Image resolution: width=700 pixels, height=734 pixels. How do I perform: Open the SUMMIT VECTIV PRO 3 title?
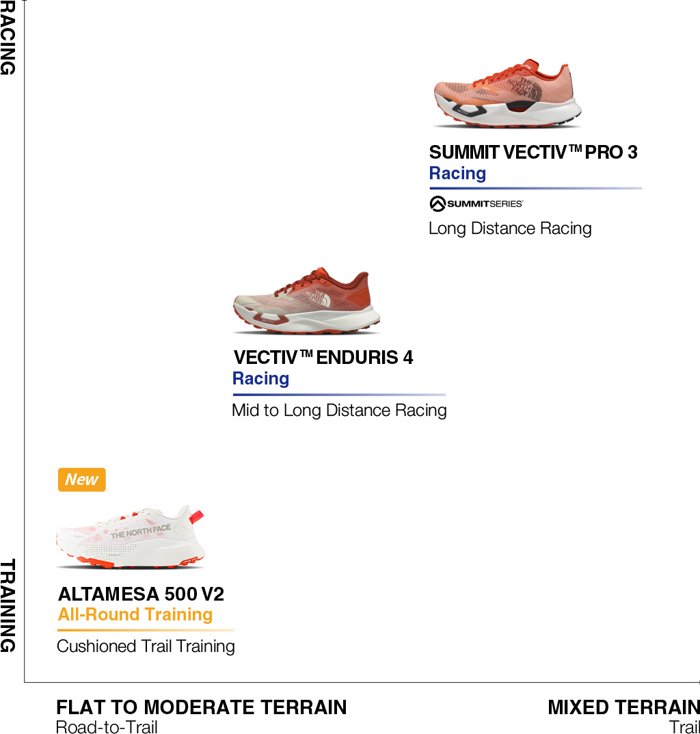point(533,152)
